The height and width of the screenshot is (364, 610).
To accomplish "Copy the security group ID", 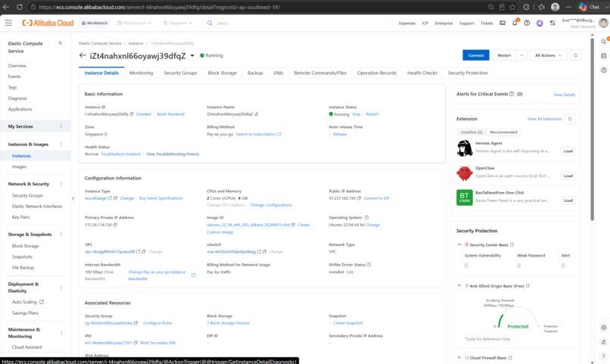I will tap(135, 323).
